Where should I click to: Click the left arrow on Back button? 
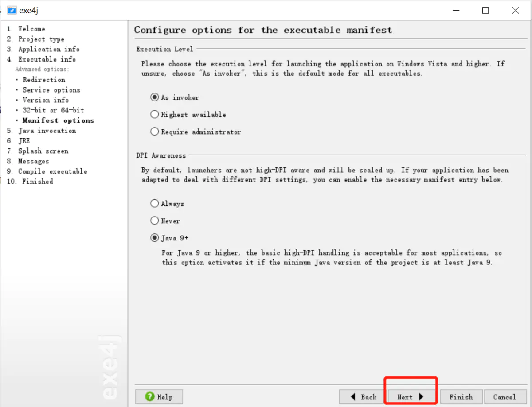pos(353,397)
